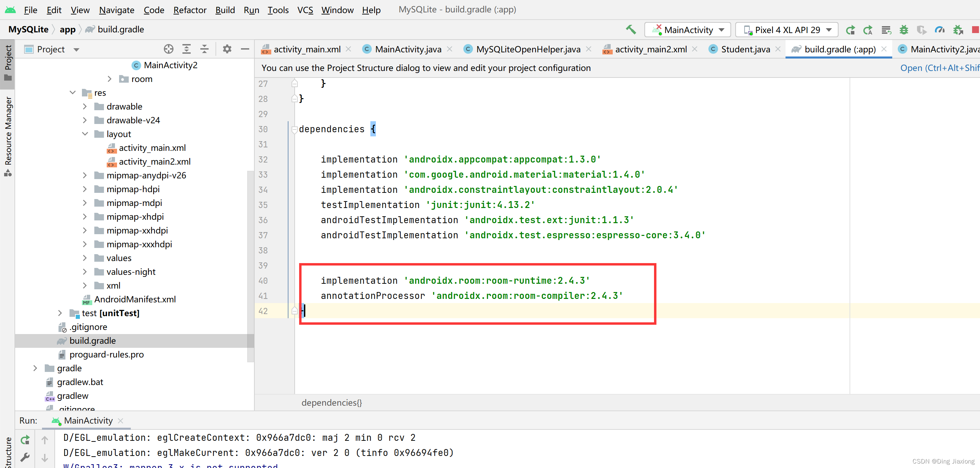Select proguard-rules.pro in project tree

[x=106, y=354]
